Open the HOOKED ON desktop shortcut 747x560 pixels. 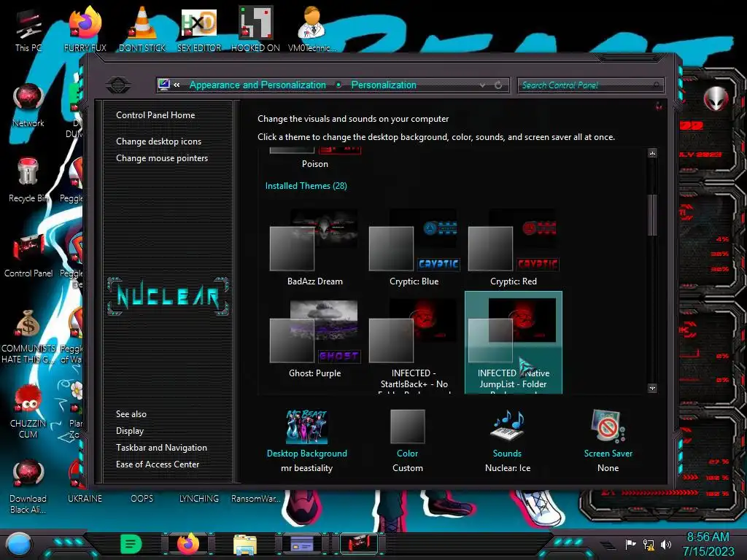[x=255, y=30]
